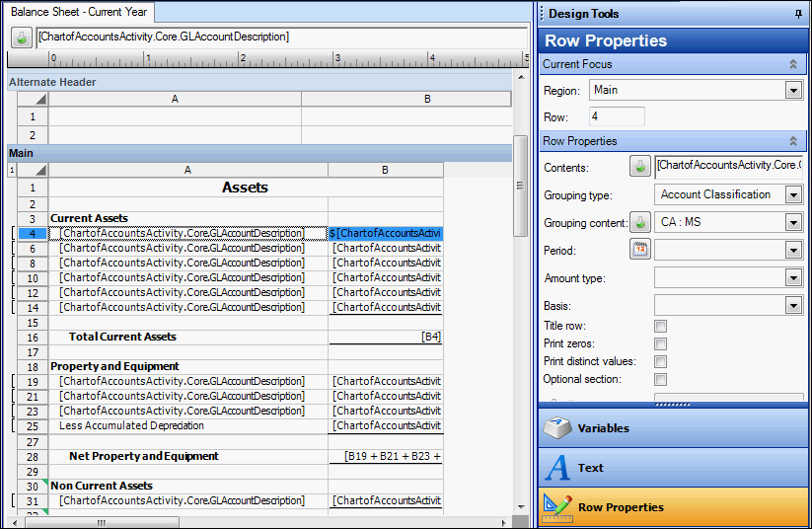812x529 pixels.
Task: Expand the Amount type dropdown
Action: (793, 278)
